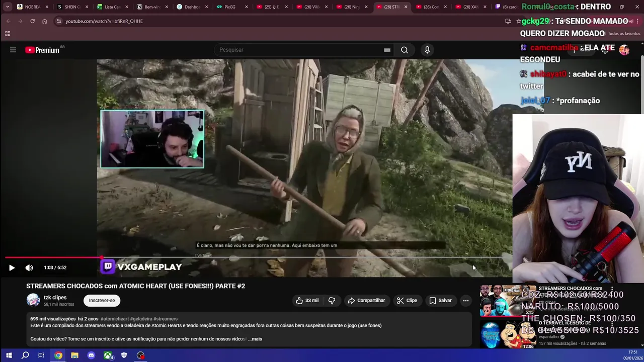Expand description with ...mais
Screen dimensions: 644x362
(x=255, y=339)
